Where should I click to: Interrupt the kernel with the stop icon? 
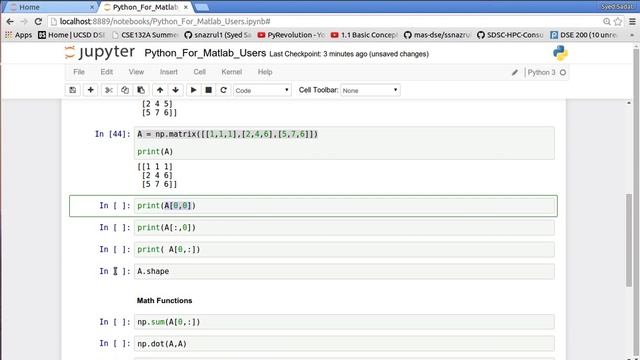pos(209,90)
